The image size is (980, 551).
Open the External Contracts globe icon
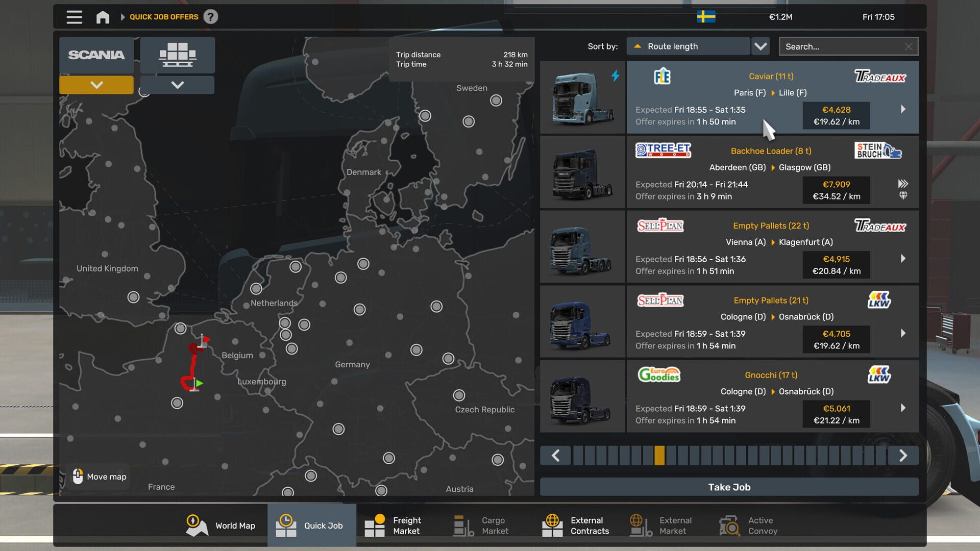click(x=553, y=525)
